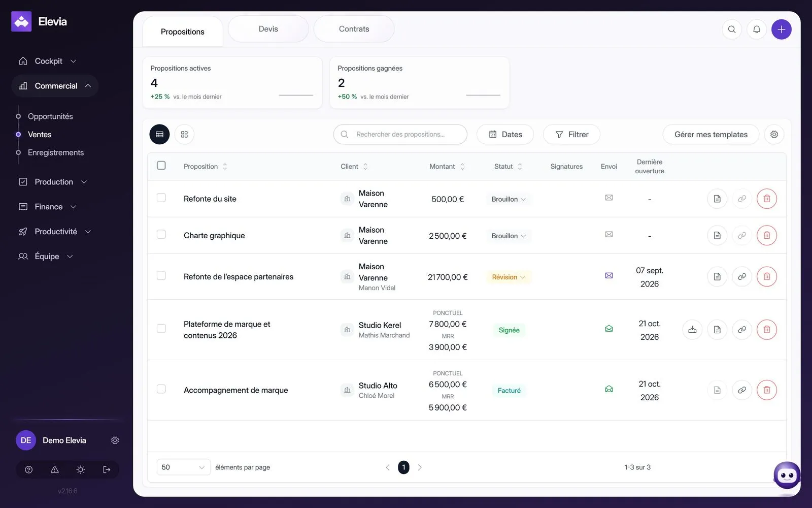The height and width of the screenshot is (508, 812).
Task: Expand the Cockpit sidebar menu
Action: pyautogui.click(x=48, y=61)
